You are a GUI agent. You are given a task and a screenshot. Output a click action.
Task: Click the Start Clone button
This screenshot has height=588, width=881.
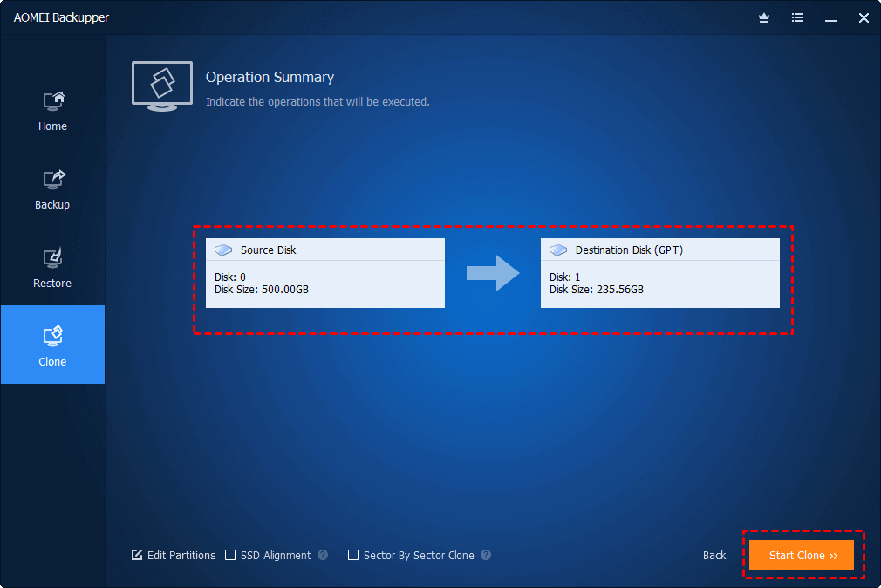point(802,556)
